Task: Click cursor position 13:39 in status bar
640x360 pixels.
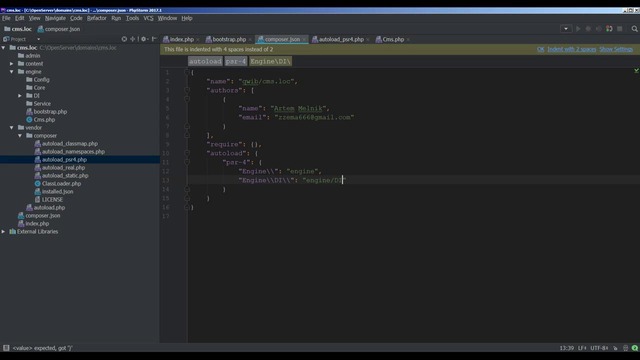Action: [567, 348]
